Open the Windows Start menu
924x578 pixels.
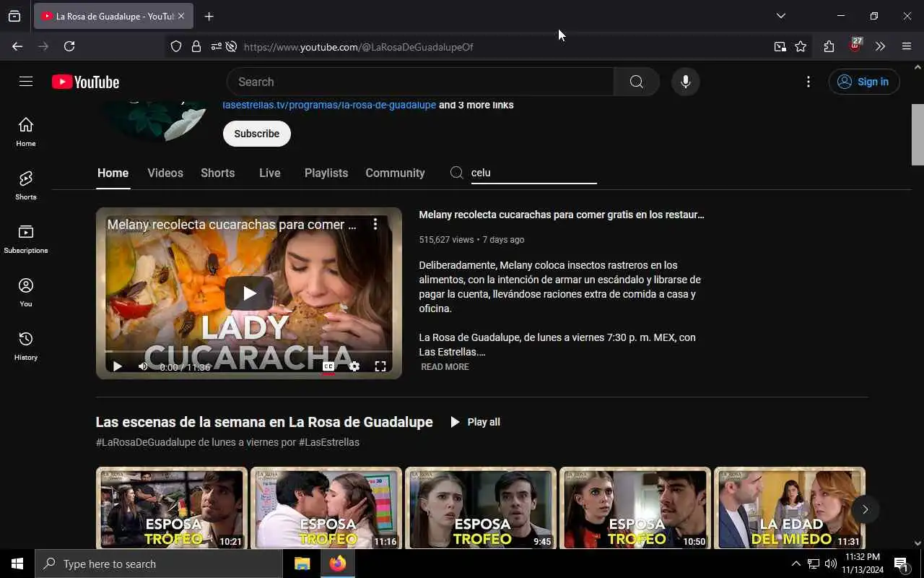pos(17,564)
